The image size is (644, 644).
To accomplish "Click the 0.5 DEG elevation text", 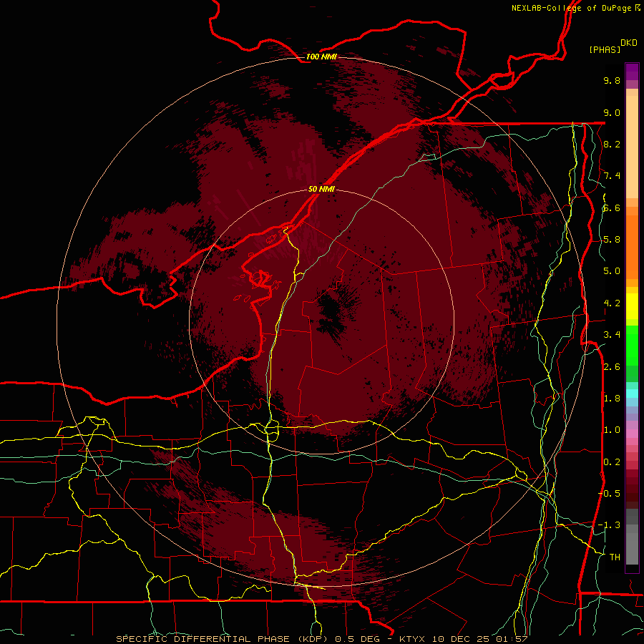I will [x=357, y=639].
